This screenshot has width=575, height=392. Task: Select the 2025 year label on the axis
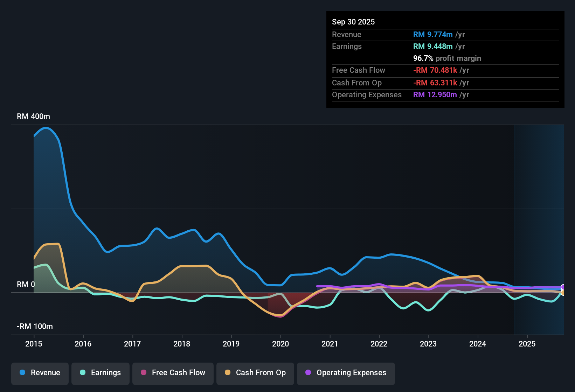[x=527, y=344]
